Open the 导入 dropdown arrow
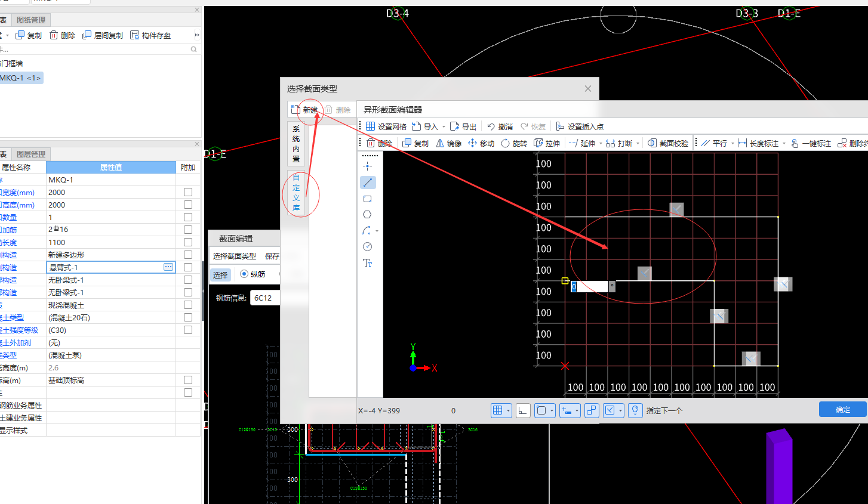This screenshot has height=504, width=868. (x=444, y=126)
